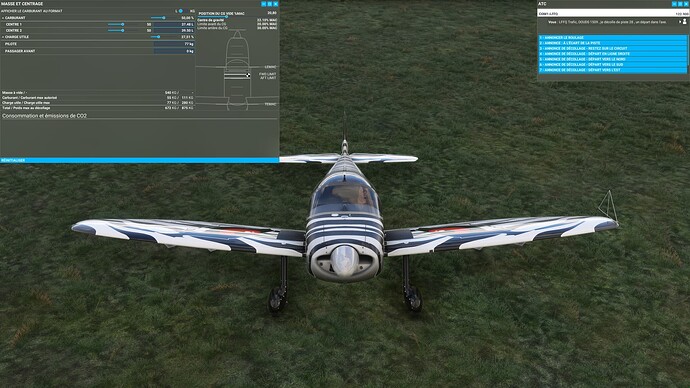The width and height of the screenshot is (690, 388).
Task: Edit the Centre 1 fuel quantity field
Action: pyautogui.click(x=173, y=24)
